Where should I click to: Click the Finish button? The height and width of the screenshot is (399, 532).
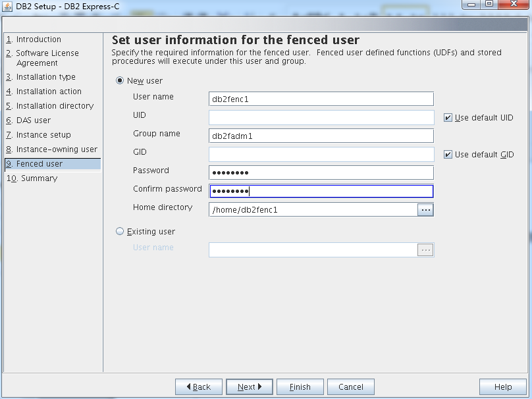[x=300, y=386]
